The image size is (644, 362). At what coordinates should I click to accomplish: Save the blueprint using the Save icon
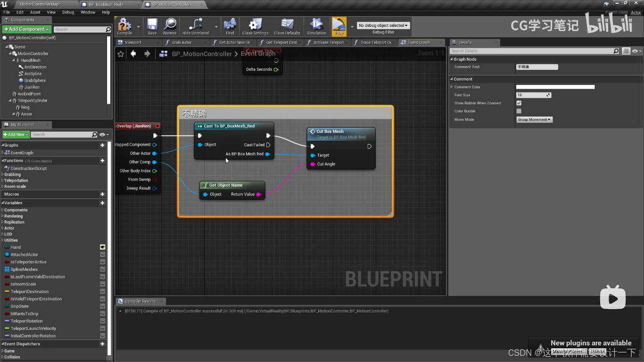click(152, 26)
